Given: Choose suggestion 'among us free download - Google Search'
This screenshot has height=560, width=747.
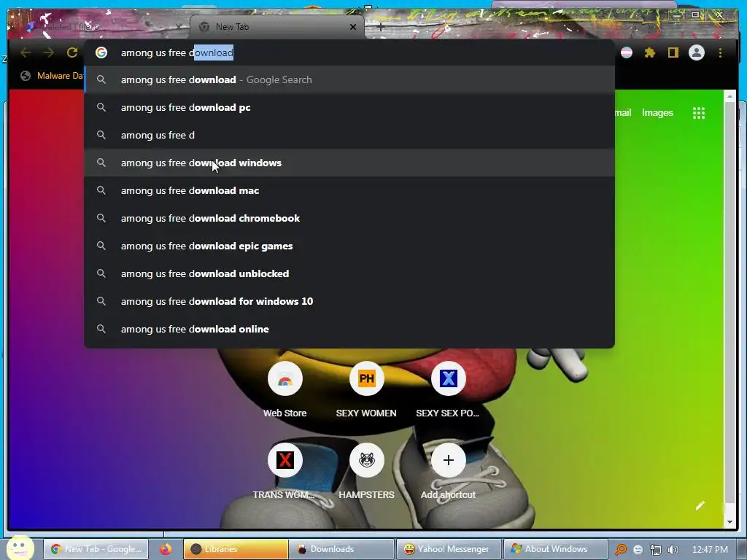Looking at the screenshot, I should coord(349,80).
